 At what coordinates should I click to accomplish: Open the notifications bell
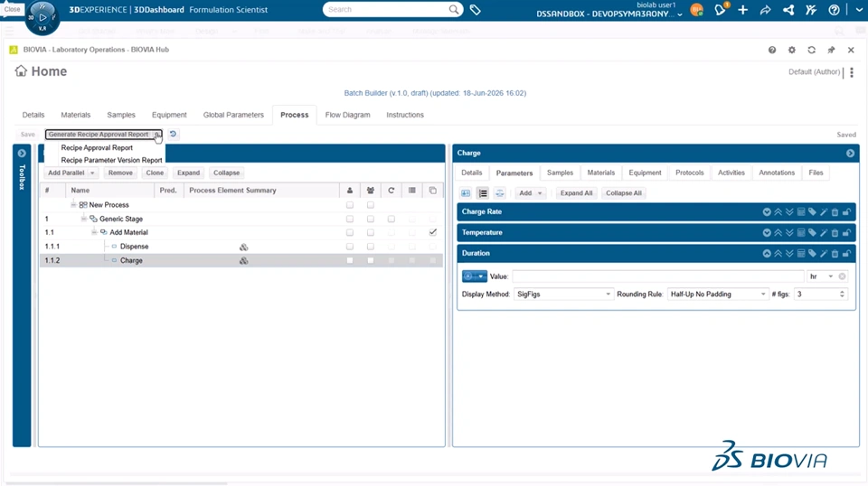point(721,9)
